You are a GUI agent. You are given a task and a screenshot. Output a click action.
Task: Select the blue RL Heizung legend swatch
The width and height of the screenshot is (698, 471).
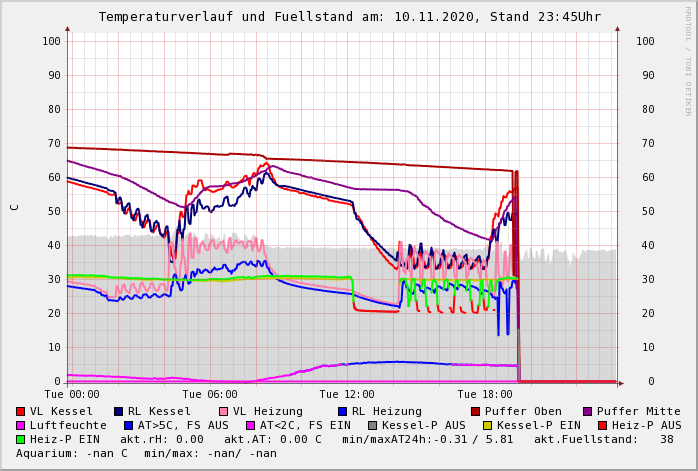pyautogui.click(x=343, y=411)
